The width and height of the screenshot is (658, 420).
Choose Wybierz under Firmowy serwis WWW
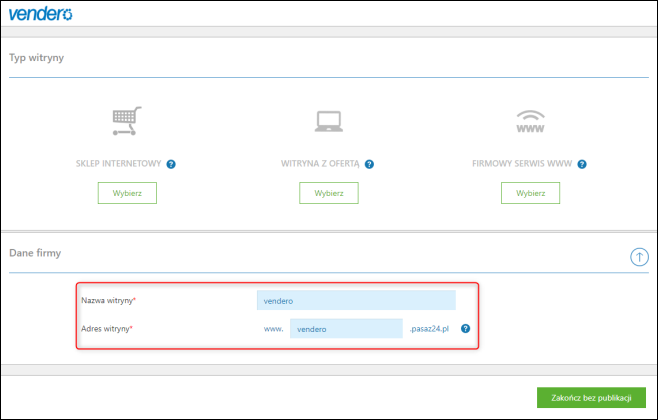click(530, 193)
